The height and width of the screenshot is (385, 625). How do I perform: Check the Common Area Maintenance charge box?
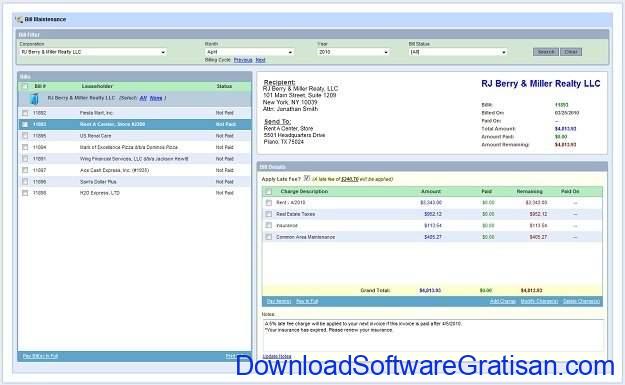269,237
